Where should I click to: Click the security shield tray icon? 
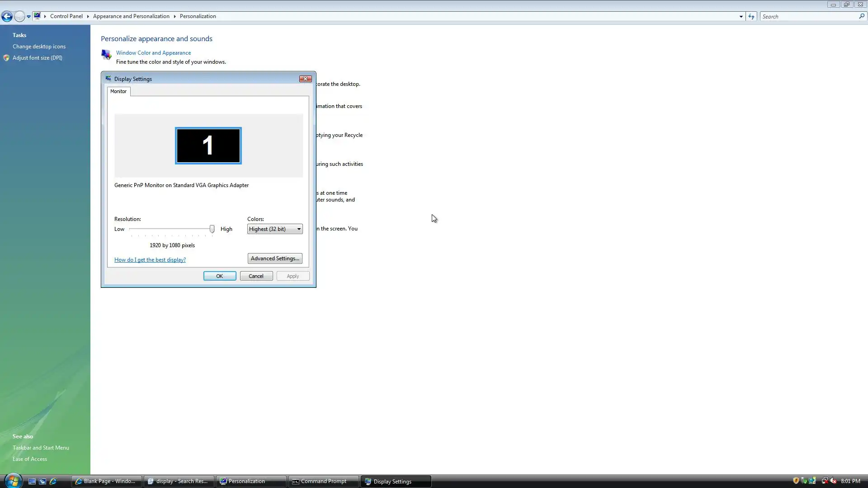click(796, 481)
